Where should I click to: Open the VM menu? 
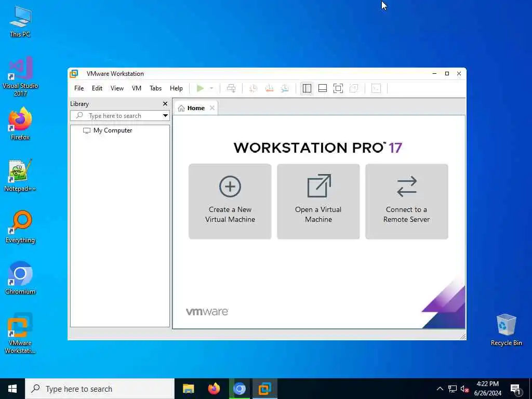pyautogui.click(x=137, y=88)
